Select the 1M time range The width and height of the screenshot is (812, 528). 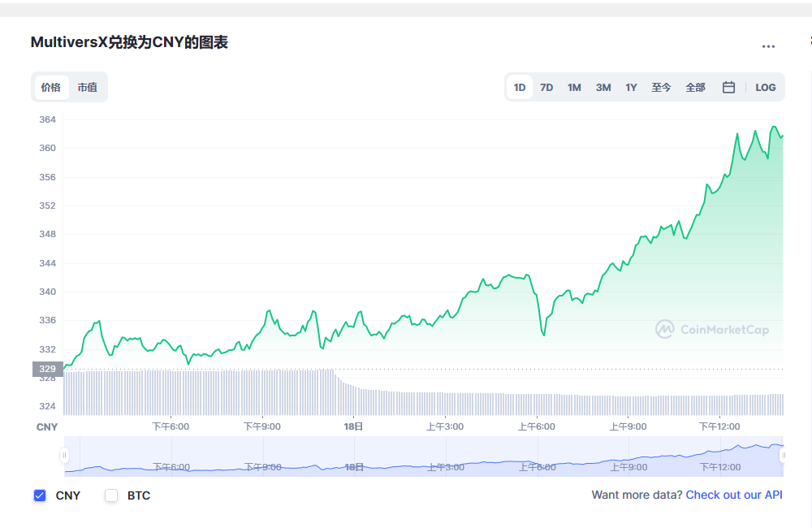(x=574, y=87)
